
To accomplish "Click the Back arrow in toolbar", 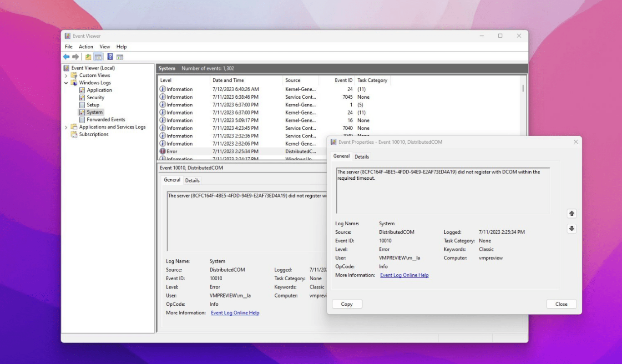I will tap(66, 57).
